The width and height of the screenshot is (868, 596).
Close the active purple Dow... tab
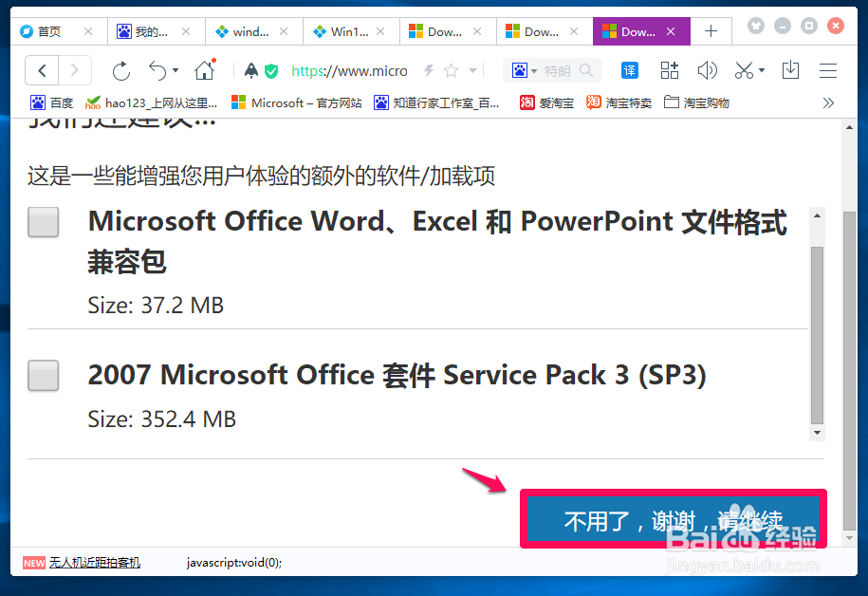[x=671, y=31]
